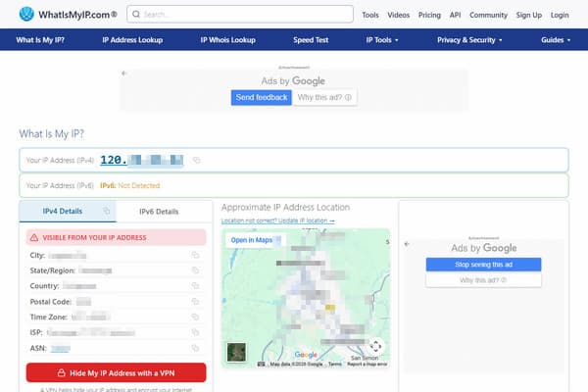The height and width of the screenshot is (392, 588).
Task: Open the API link in header
Action: [455, 15]
